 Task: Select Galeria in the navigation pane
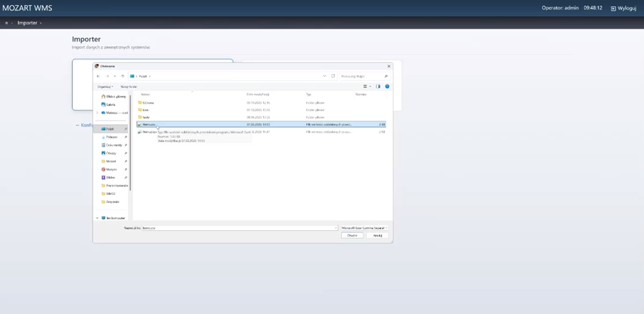tap(110, 104)
